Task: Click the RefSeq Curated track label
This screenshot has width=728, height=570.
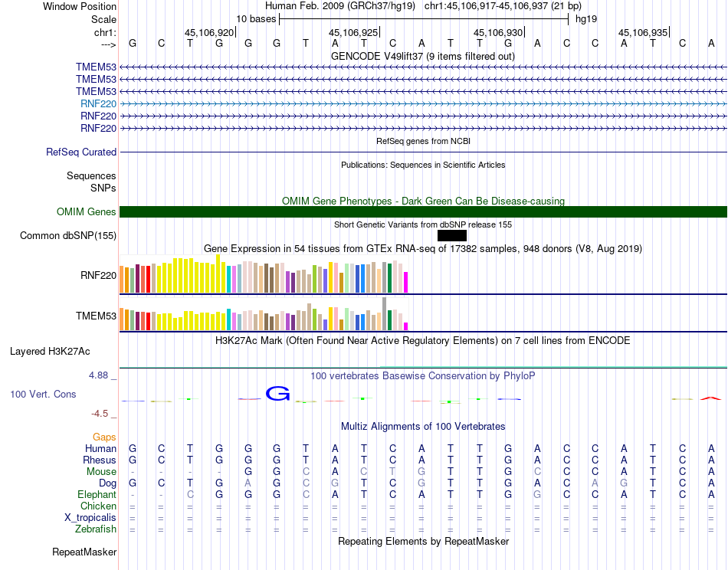Action: (81, 152)
